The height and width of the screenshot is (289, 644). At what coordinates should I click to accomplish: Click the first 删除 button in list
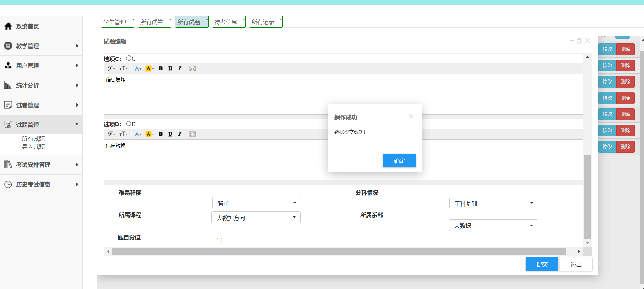[625, 49]
